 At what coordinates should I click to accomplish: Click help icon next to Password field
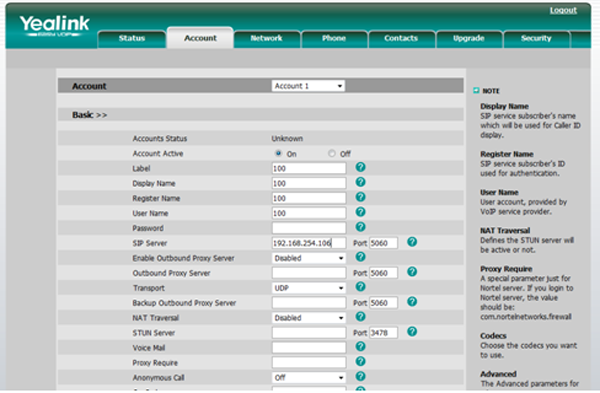point(360,227)
